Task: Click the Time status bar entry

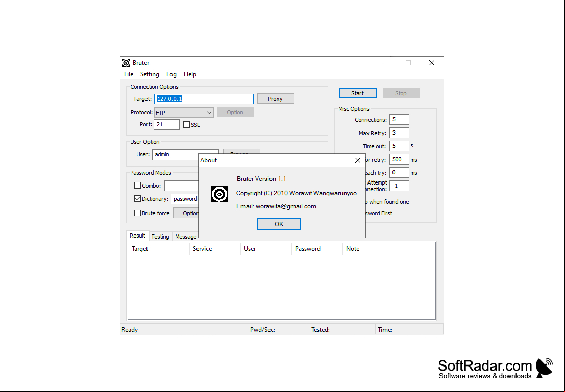Action: tap(385, 330)
